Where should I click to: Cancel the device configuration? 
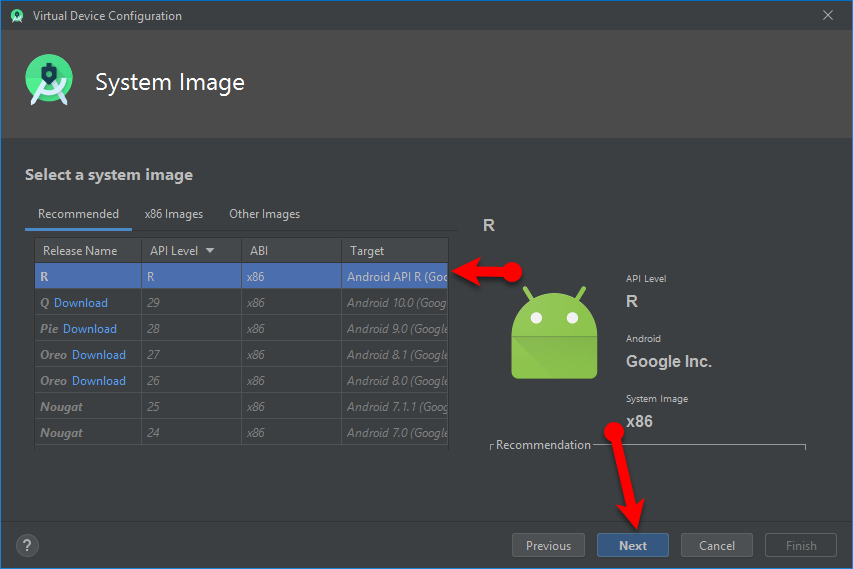716,545
